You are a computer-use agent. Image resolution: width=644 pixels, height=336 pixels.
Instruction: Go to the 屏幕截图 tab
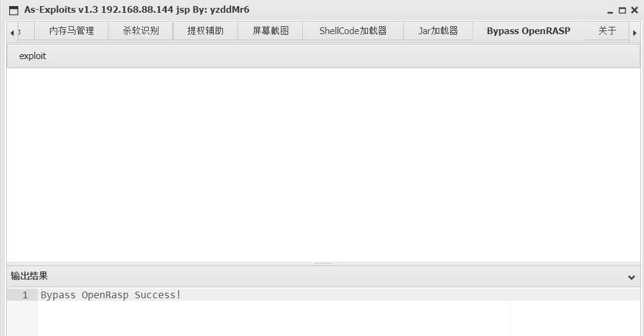point(271,31)
